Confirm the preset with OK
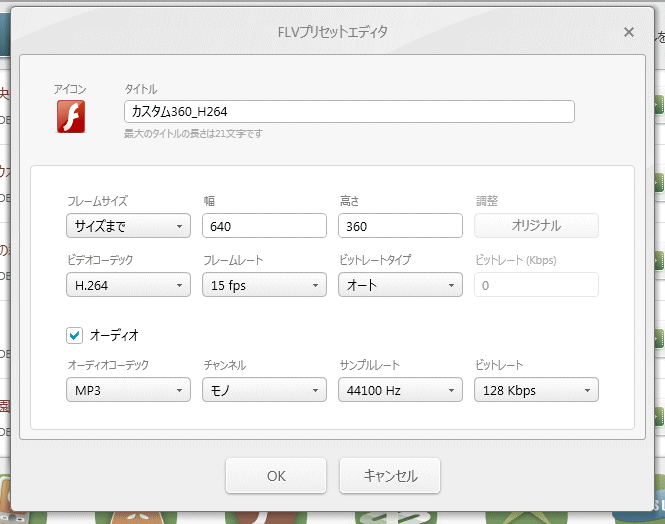The image size is (665, 524). point(276,476)
